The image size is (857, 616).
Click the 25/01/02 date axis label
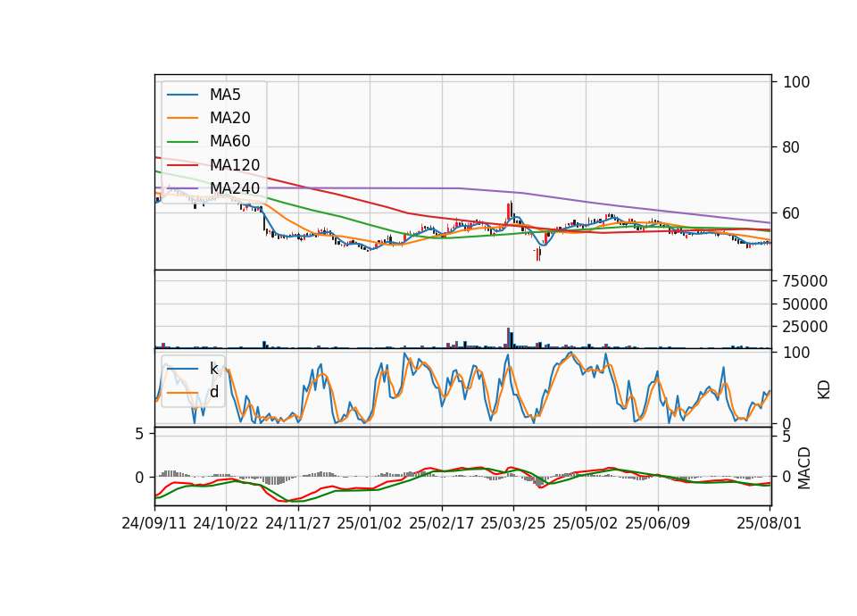click(369, 523)
